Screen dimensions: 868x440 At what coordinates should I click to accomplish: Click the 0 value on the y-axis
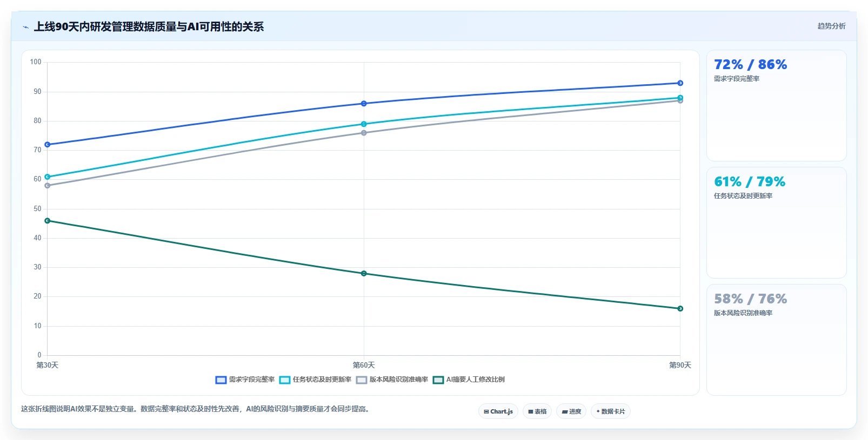click(x=39, y=355)
